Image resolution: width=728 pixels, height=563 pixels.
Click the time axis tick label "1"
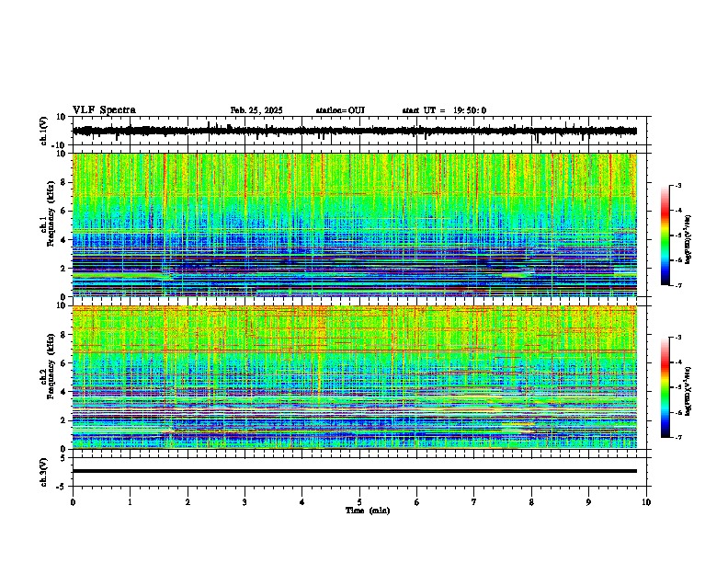click(130, 502)
